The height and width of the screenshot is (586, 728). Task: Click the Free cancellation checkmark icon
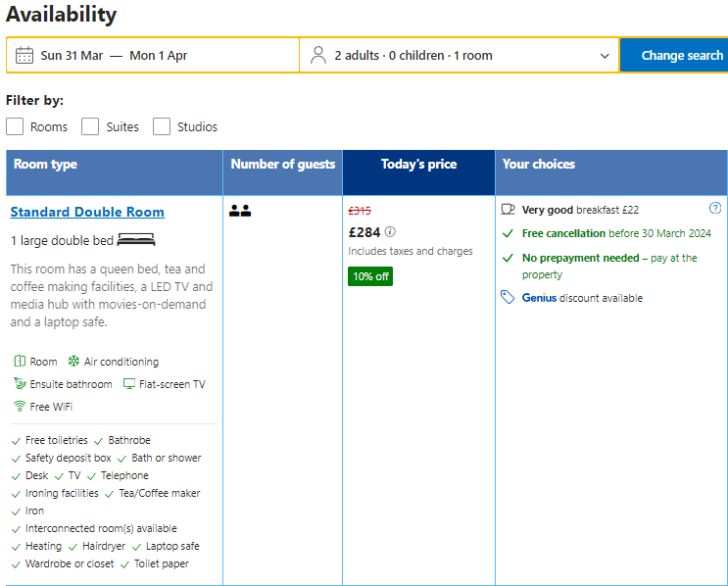[x=508, y=233]
